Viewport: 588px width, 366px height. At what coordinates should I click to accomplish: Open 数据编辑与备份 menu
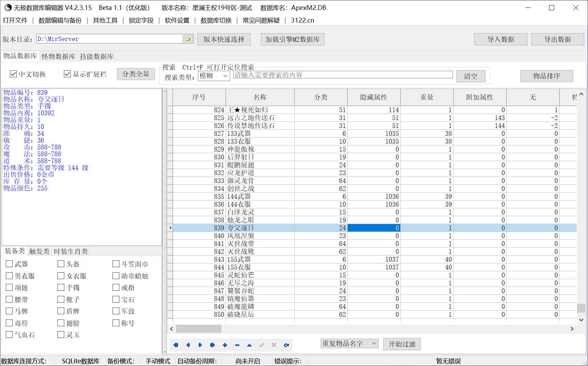coord(60,21)
